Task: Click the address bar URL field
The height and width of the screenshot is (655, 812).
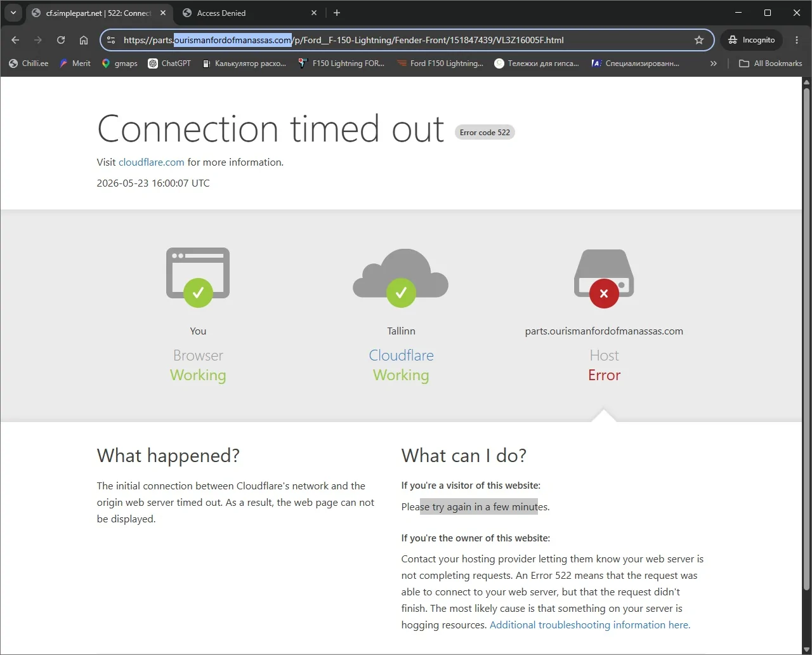Action: tap(407, 40)
